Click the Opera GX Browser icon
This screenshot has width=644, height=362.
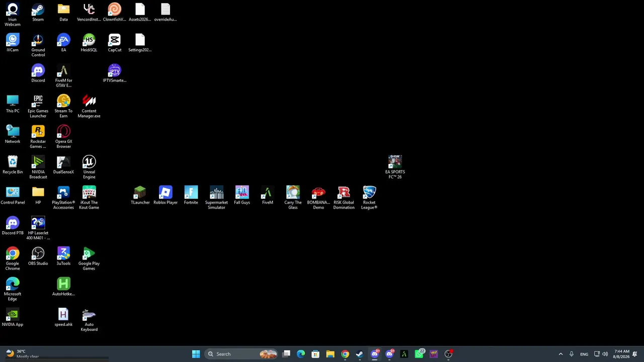[x=63, y=137]
